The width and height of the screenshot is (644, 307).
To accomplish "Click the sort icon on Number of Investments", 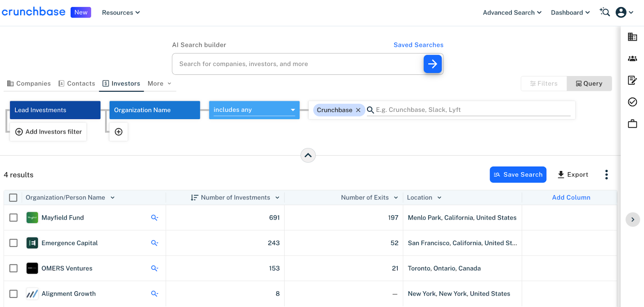I will (x=194, y=198).
